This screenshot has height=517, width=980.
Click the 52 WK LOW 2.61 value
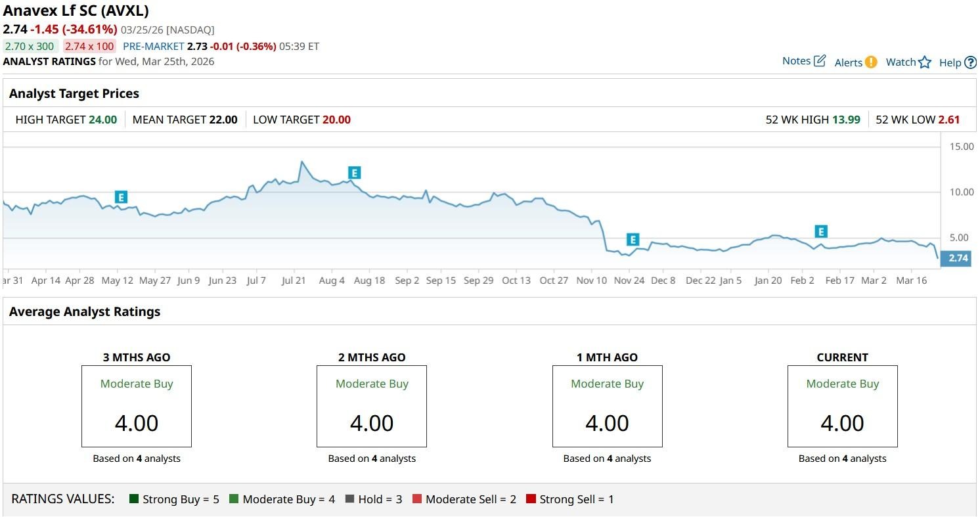click(x=948, y=120)
